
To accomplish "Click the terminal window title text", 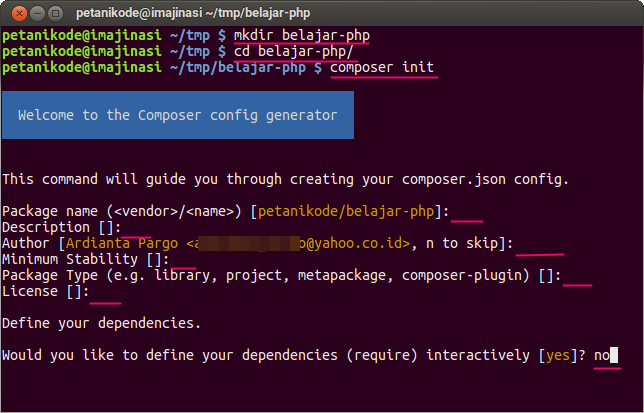I will (179, 12).
